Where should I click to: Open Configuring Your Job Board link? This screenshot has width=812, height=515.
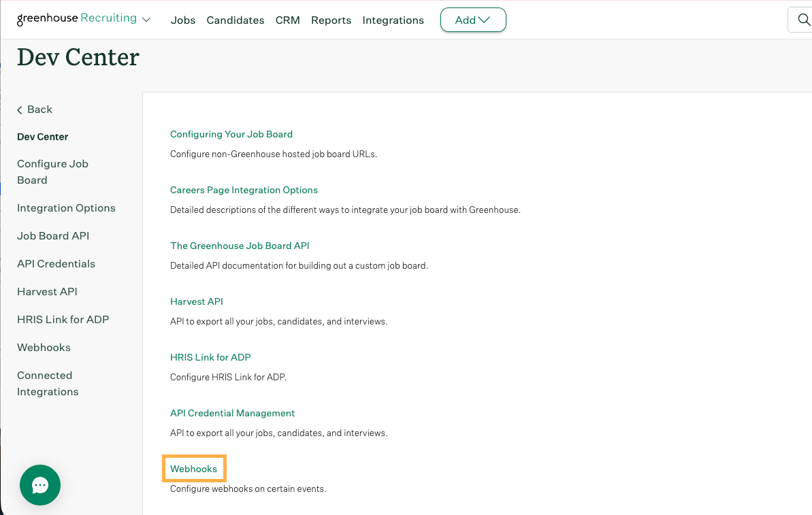tap(231, 134)
